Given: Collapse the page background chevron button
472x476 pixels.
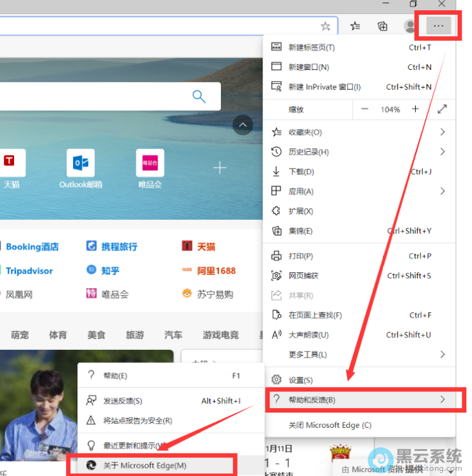Looking at the screenshot, I should 243,125.
